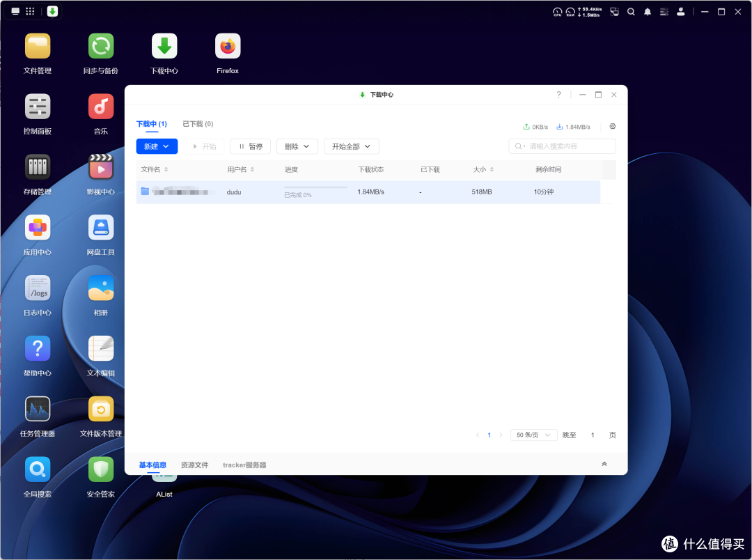Click the 1.84MB/s download status cell
This screenshot has height=560, width=752.
370,192
